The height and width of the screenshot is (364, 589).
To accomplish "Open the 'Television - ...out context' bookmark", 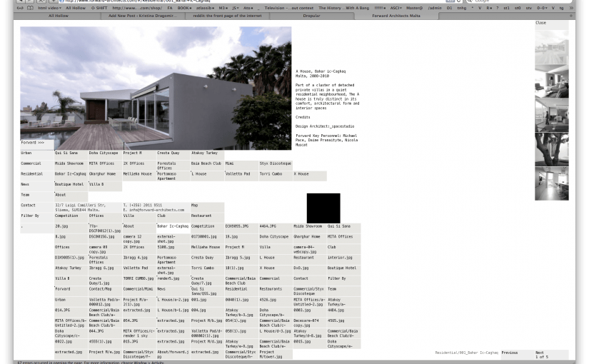I will pos(289,8).
